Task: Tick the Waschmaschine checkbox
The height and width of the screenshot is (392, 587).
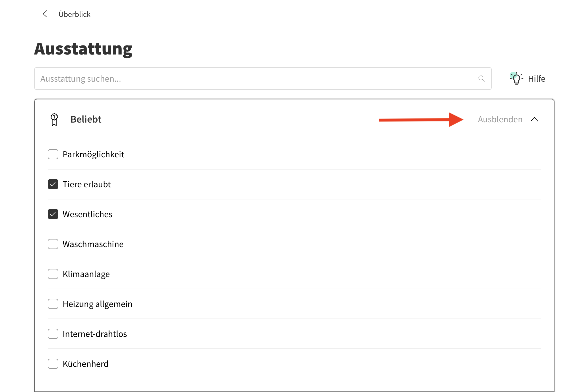Action: click(53, 244)
